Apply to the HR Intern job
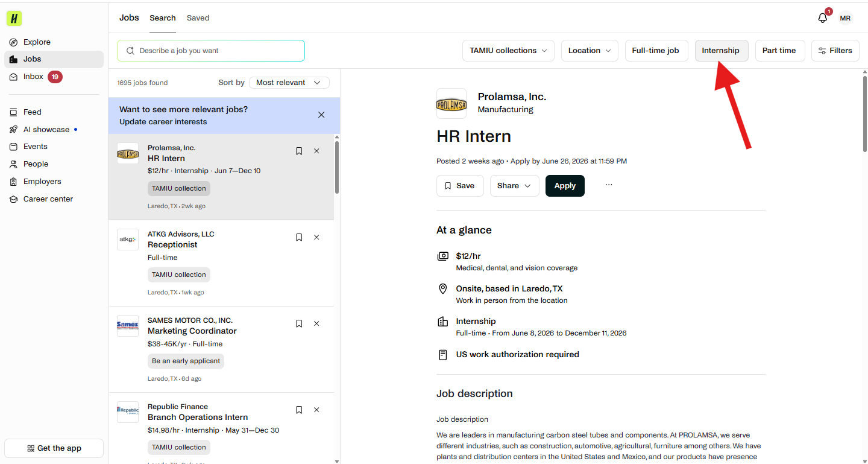This screenshot has width=868, height=464. point(565,186)
